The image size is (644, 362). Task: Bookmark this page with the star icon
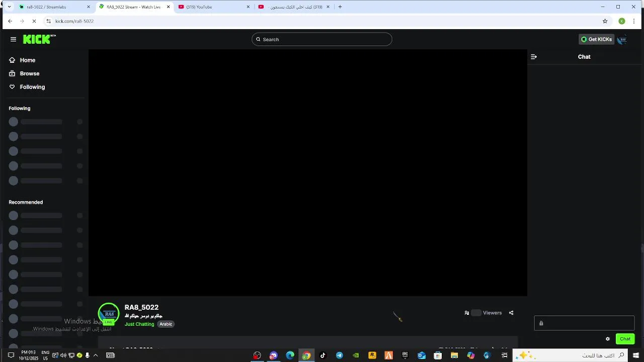(605, 21)
